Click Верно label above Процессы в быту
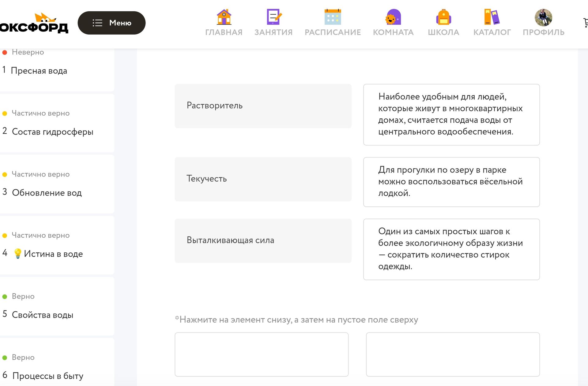The height and width of the screenshot is (386, 588). tap(23, 357)
